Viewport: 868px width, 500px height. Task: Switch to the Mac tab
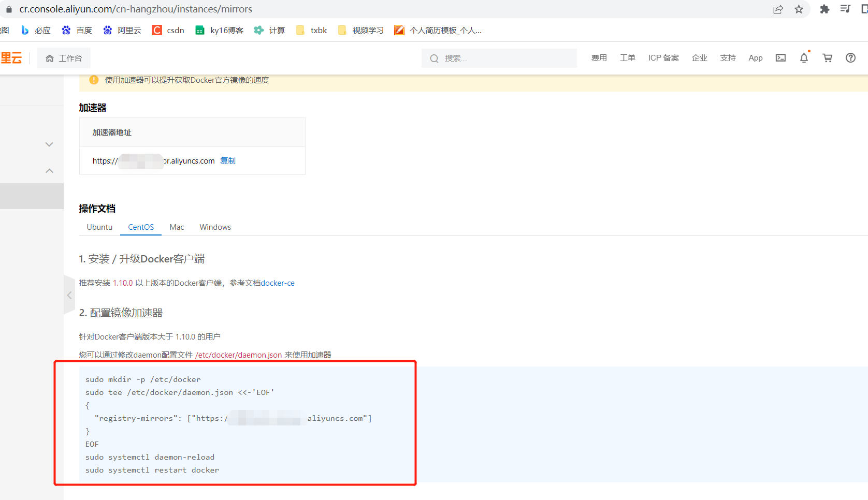coord(177,227)
